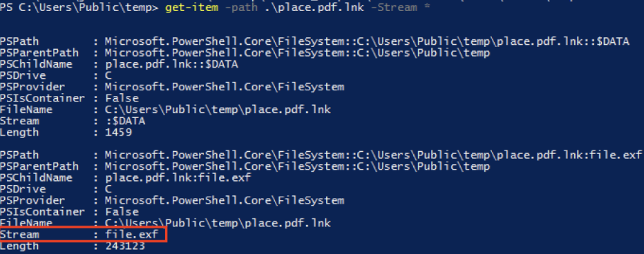Click the -Stream parameter in the command line
The image size is (644, 254).
(395, 8)
